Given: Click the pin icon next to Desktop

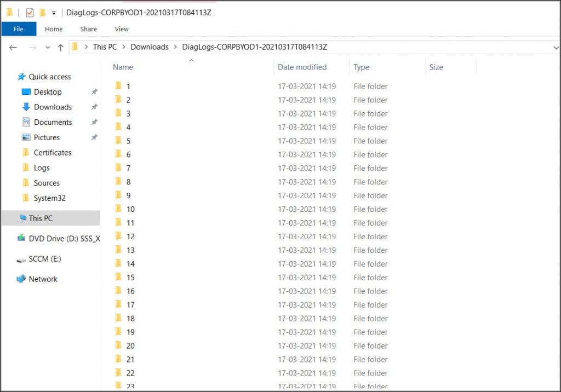Looking at the screenshot, I should (x=94, y=92).
